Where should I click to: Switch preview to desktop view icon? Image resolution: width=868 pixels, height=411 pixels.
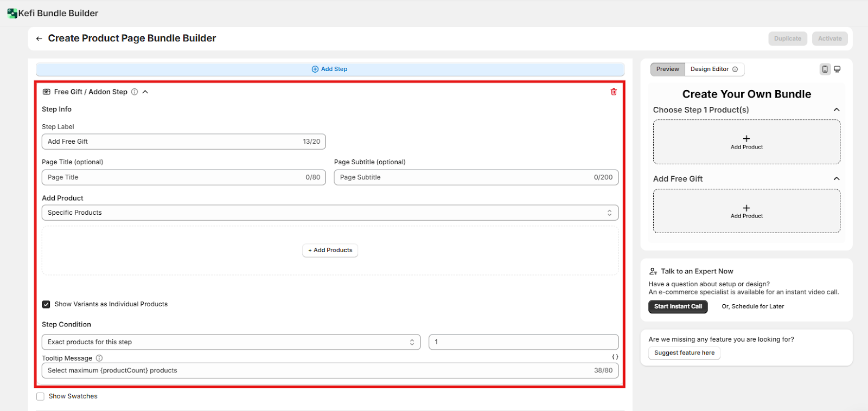pos(837,69)
